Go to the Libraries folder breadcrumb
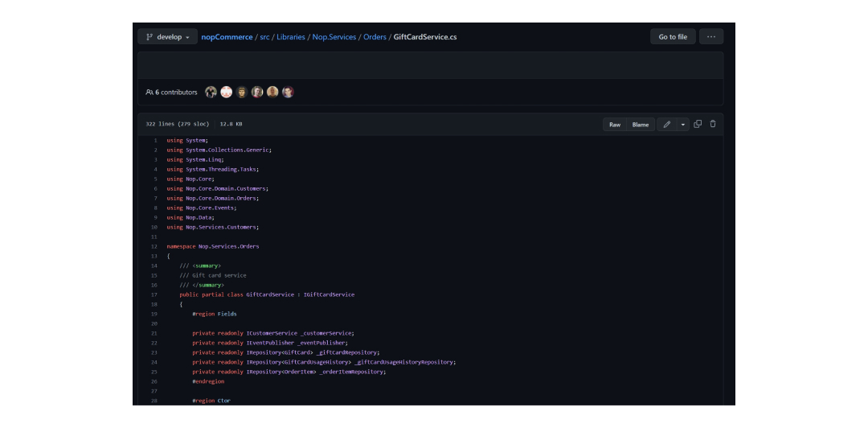The height and width of the screenshot is (428, 868). pos(291,37)
